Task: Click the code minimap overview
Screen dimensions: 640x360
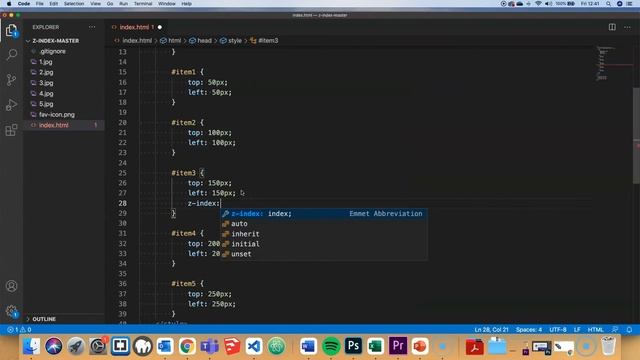Action: tap(612, 63)
